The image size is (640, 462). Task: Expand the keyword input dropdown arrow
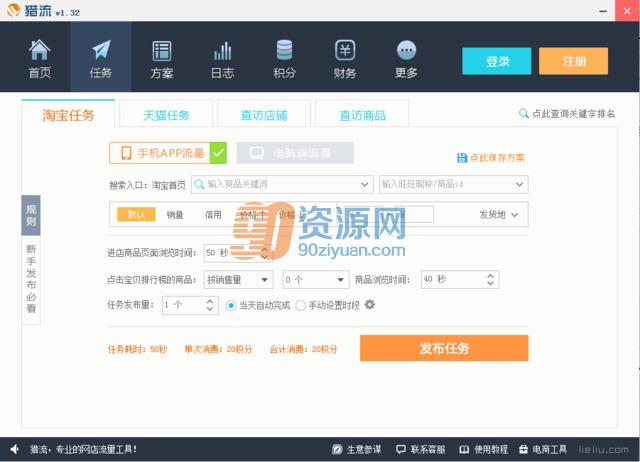(x=364, y=184)
